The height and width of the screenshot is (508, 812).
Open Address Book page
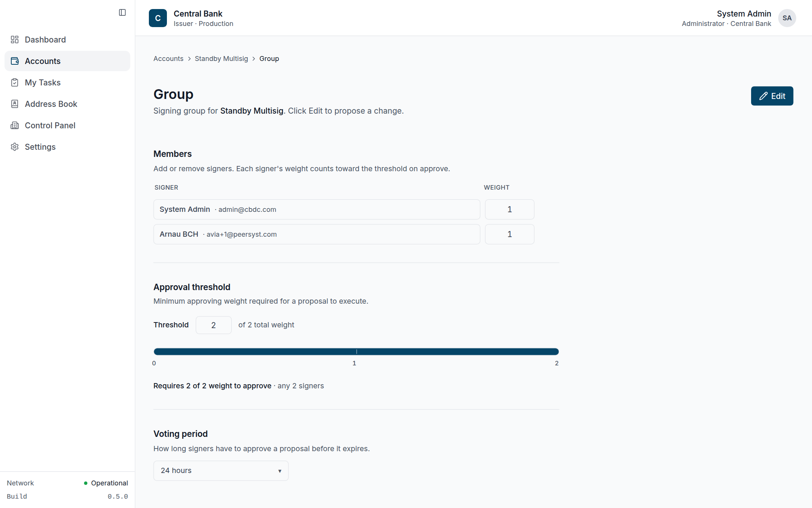(67, 104)
